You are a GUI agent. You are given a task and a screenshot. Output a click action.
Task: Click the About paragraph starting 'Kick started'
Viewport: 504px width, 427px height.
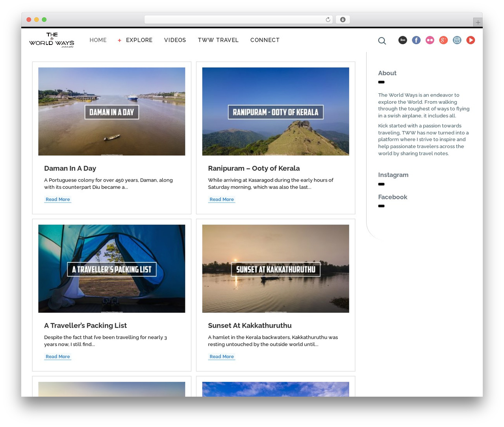[423, 139]
